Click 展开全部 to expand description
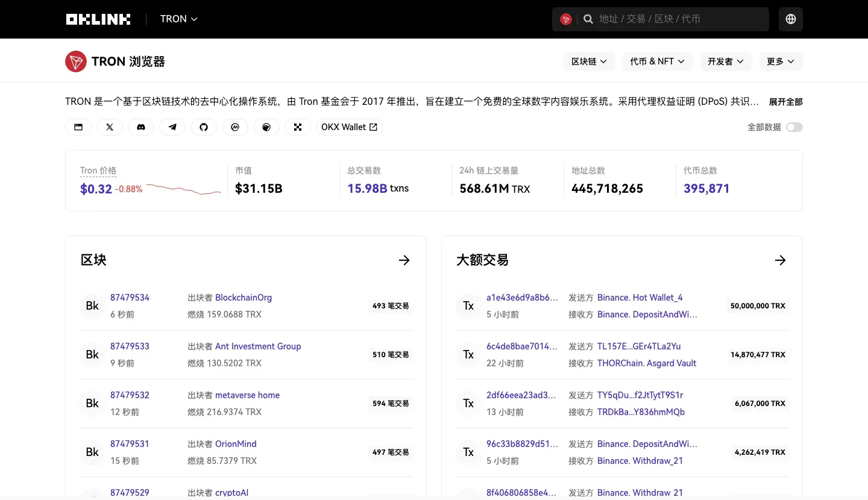 click(786, 102)
